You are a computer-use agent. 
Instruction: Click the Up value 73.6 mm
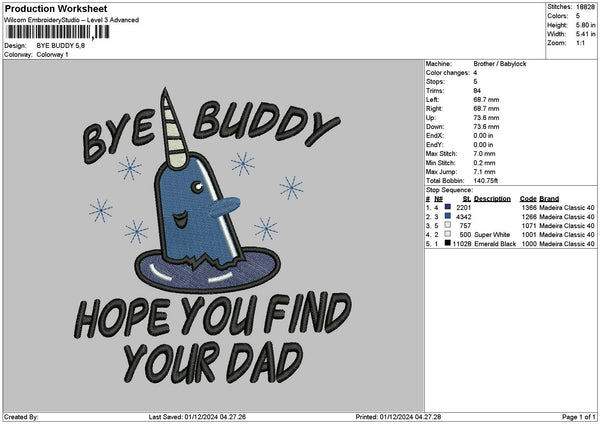[486, 118]
